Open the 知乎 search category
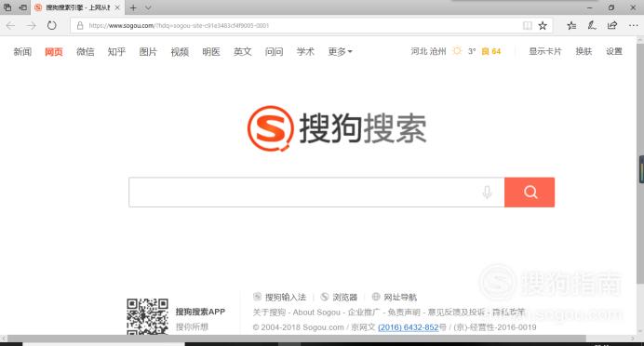 116,52
